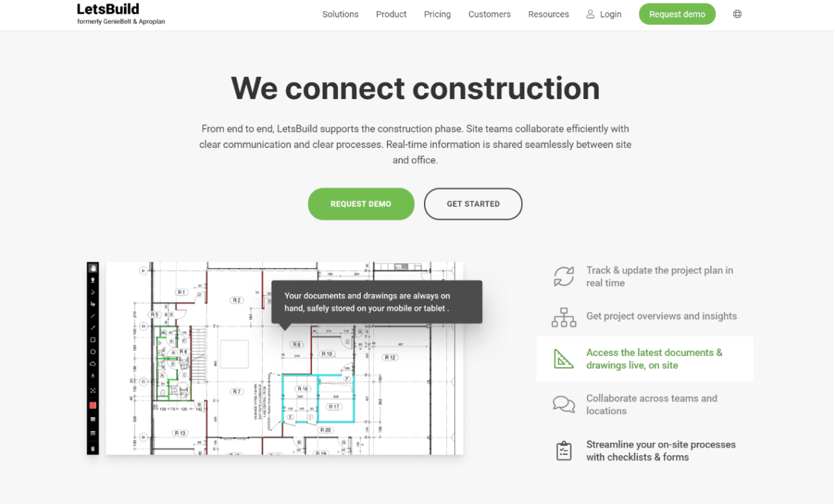
Task: Click the globe language selector icon
Action: (737, 14)
